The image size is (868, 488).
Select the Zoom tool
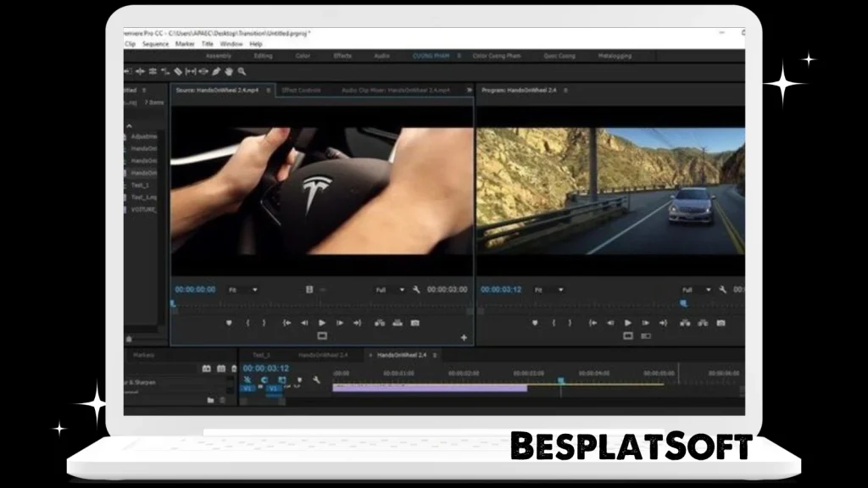[x=242, y=72]
